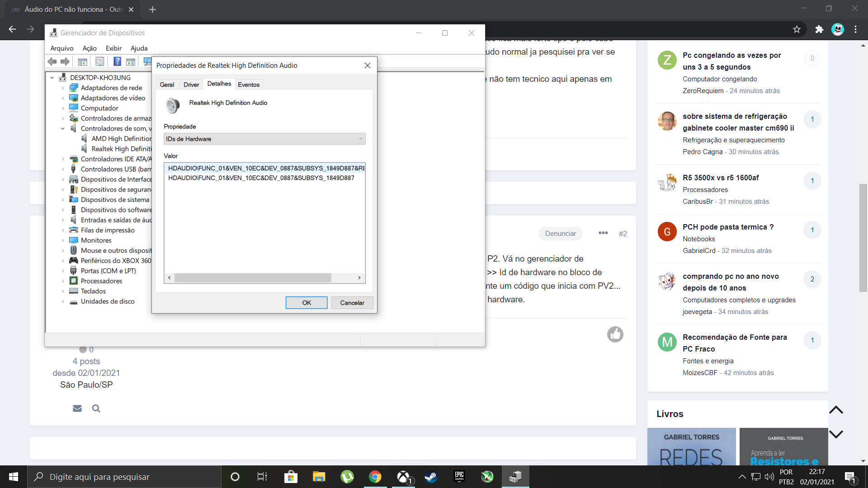
Task: Click the right scroll arrow in the Valor list
Action: pyautogui.click(x=359, y=277)
